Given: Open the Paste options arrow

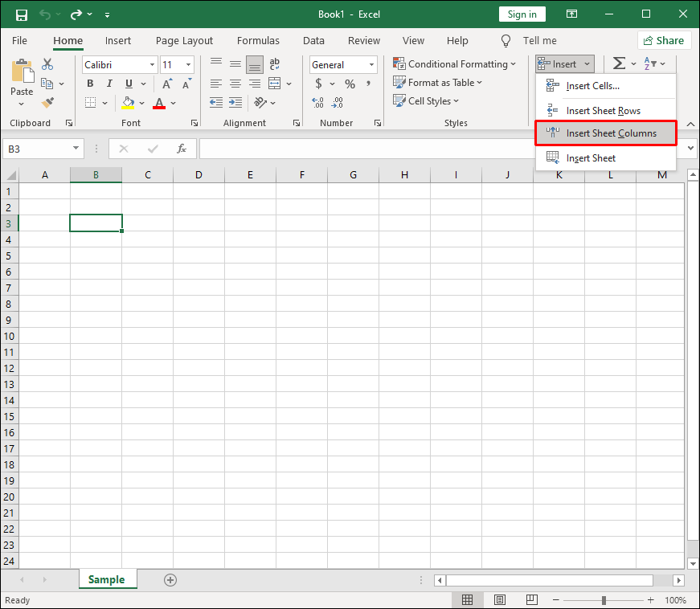Looking at the screenshot, I should (22, 104).
